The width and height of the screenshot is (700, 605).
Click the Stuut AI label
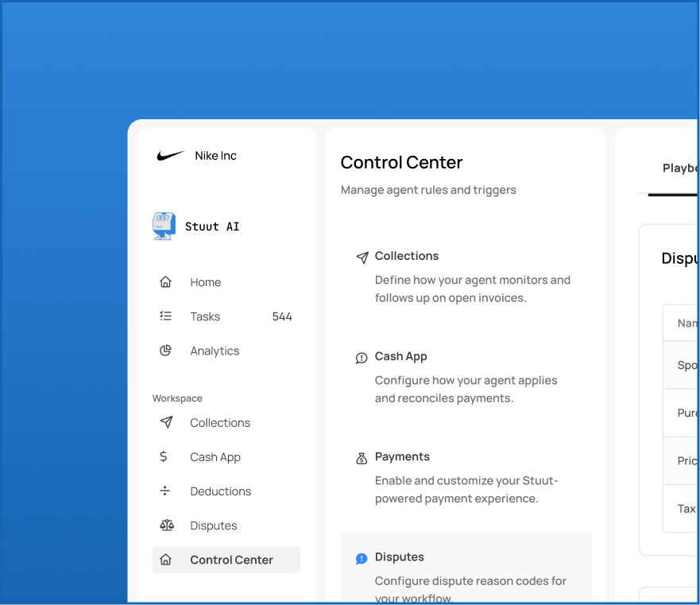click(x=212, y=227)
